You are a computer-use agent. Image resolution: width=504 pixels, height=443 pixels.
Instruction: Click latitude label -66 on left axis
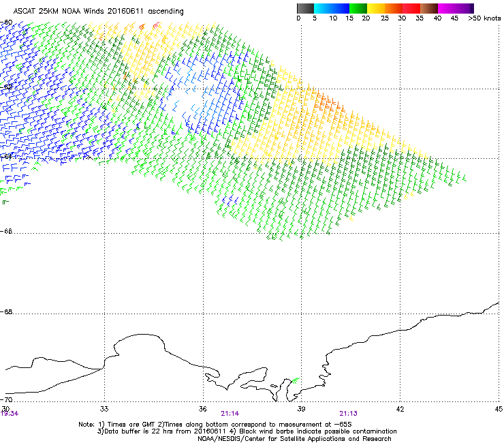click(6, 231)
